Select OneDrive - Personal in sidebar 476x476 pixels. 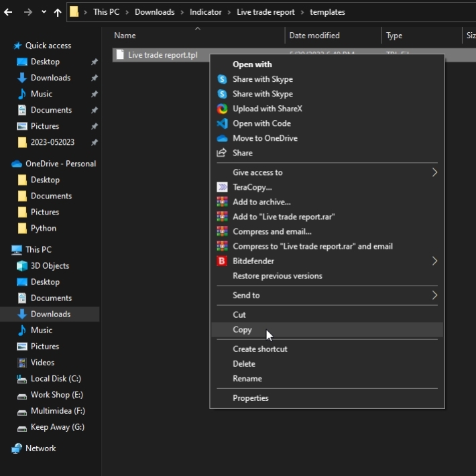(60, 164)
